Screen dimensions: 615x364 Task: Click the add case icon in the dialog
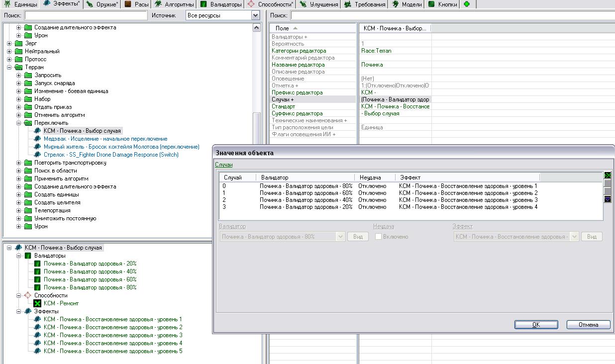tap(608, 176)
